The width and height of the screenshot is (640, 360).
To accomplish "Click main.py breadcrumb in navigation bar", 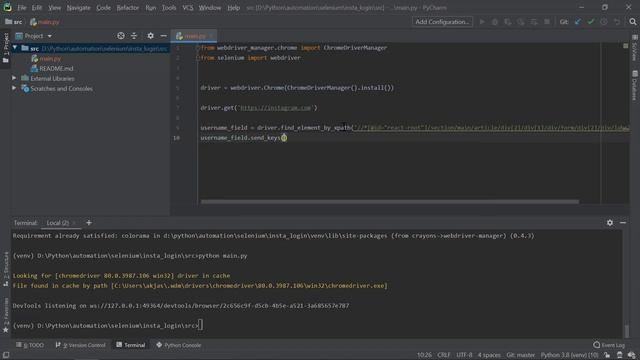I will 44,22.
